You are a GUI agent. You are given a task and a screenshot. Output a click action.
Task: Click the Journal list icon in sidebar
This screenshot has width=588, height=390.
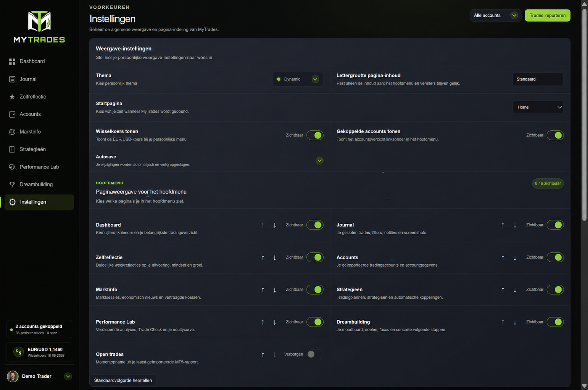tap(12, 79)
